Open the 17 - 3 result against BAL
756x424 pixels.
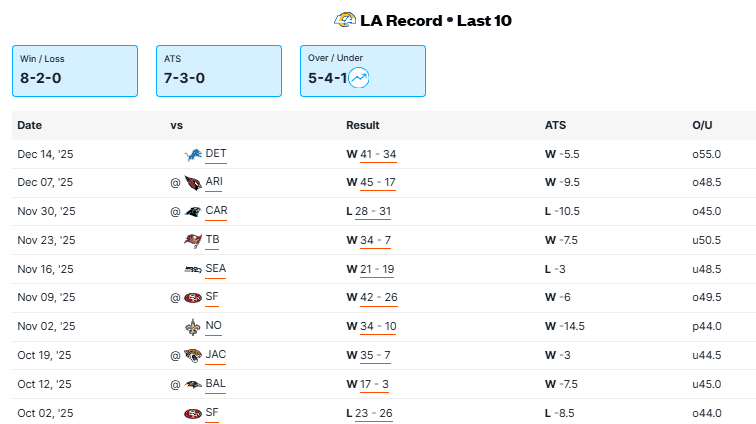375,384
